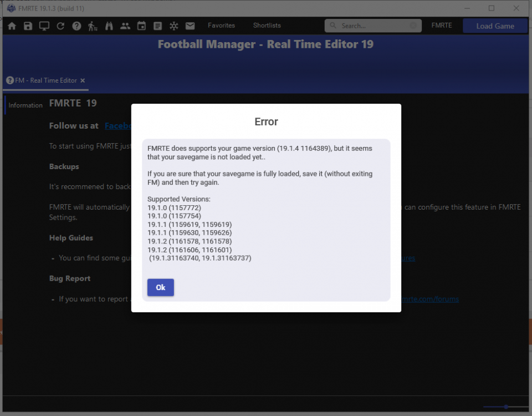Select the FM - Real Time Editor tab
532x416 pixels.
[x=45, y=80]
